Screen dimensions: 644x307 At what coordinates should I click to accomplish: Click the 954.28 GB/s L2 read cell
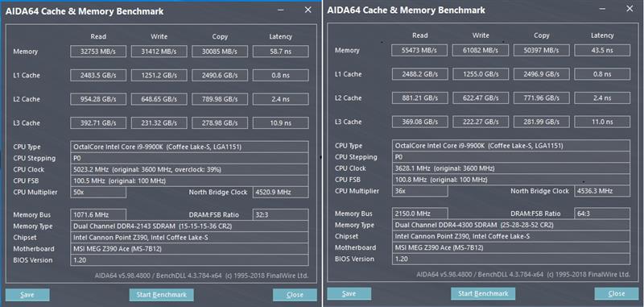[x=98, y=99]
